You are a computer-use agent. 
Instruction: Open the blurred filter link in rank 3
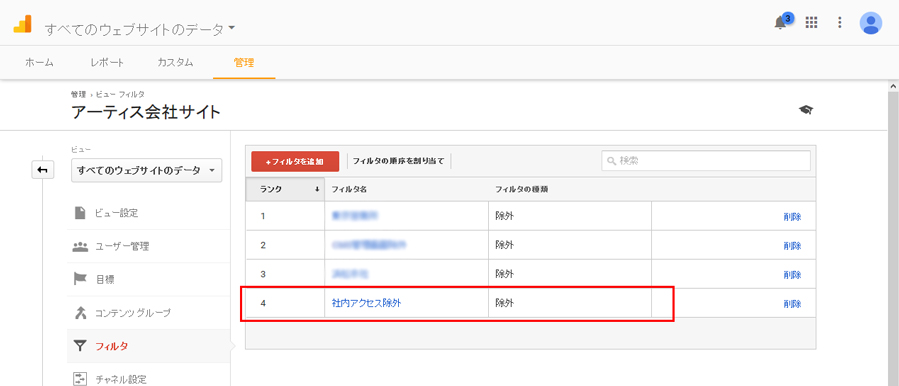point(351,274)
